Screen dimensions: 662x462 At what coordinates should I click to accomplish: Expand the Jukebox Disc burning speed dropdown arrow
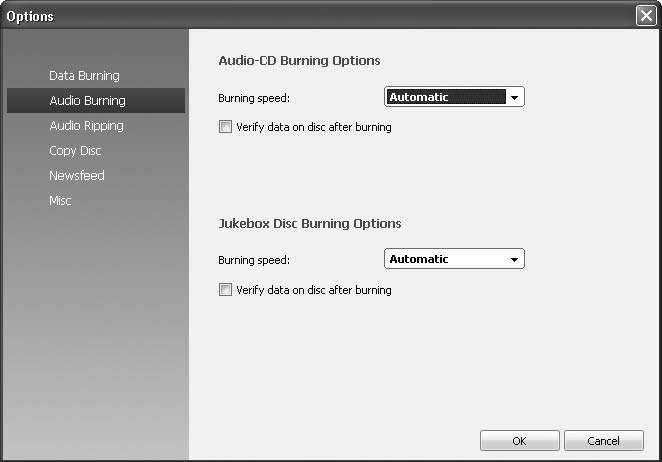514,260
